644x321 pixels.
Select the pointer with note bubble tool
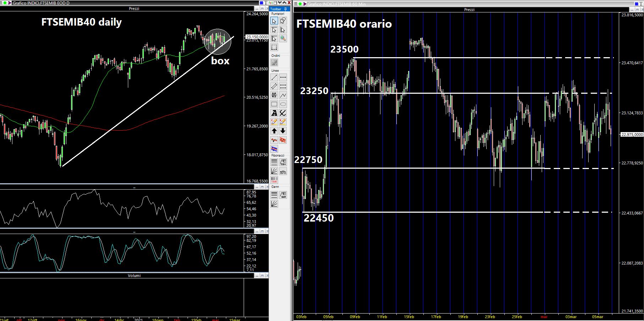(x=283, y=21)
